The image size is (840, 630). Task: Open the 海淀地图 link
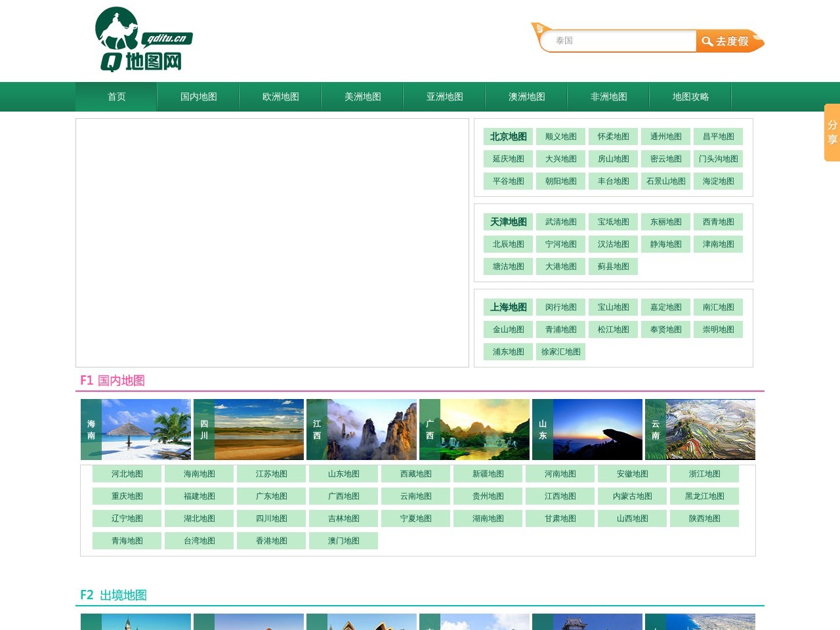[x=718, y=181]
